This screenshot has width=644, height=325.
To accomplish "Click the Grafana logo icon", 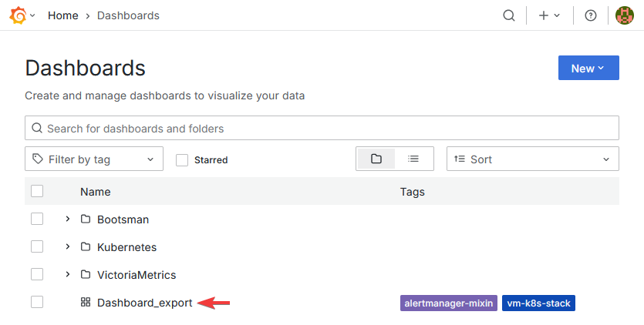I will click(17, 15).
